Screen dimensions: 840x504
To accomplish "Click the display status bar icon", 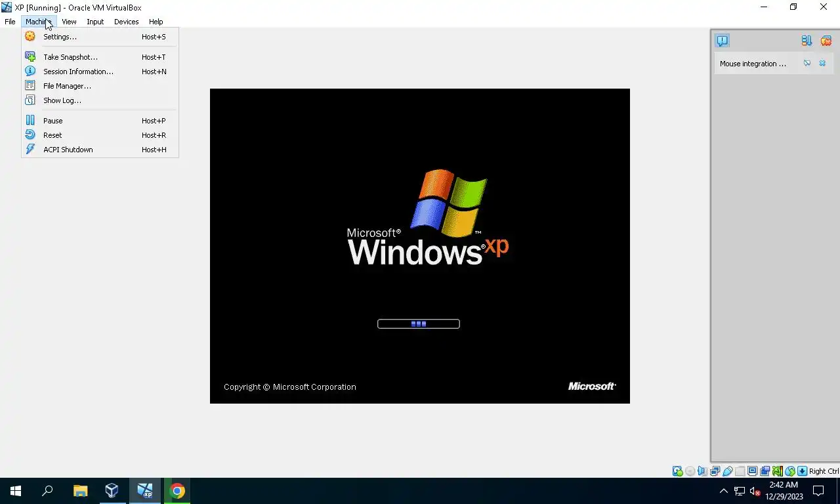I will 752,471.
